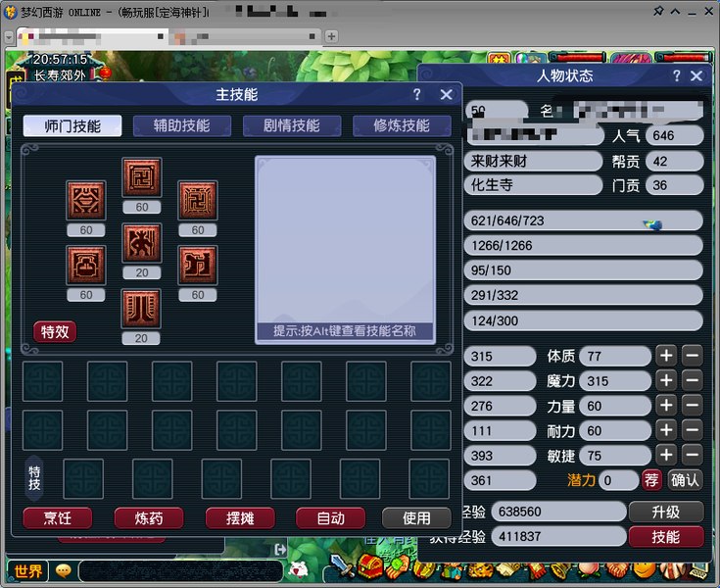Viewport: 720px width, 588px height.
Task: Switch to the 辅助技能 tab
Action: [182, 125]
